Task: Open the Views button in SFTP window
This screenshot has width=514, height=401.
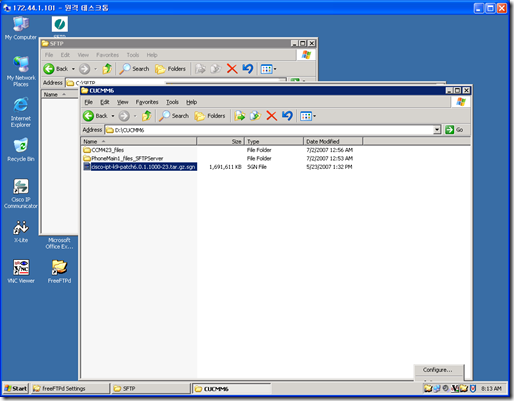Action: pos(268,69)
